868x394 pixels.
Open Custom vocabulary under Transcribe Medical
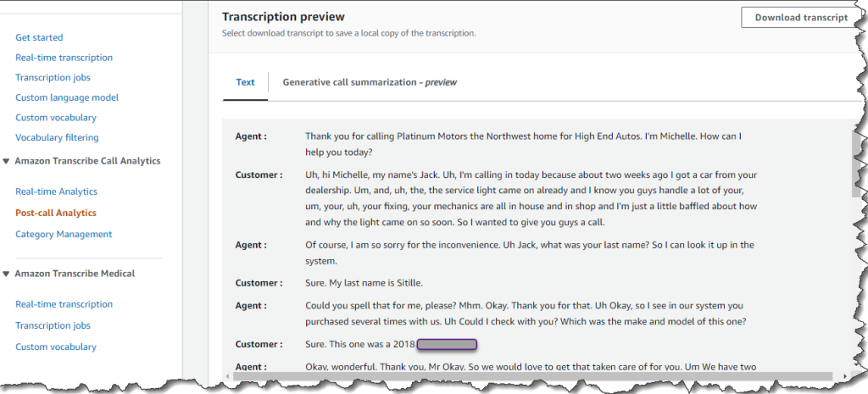[x=56, y=347]
